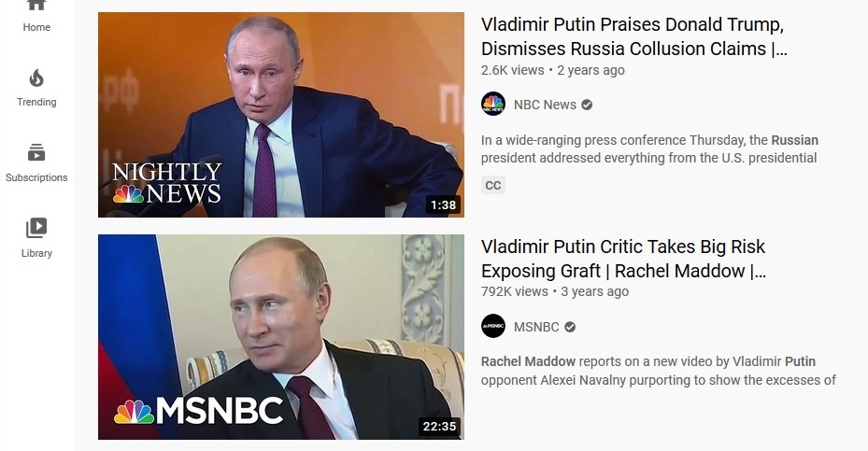Open the NBC News channel name
The width and height of the screenshot is (868, 451).
545,105
